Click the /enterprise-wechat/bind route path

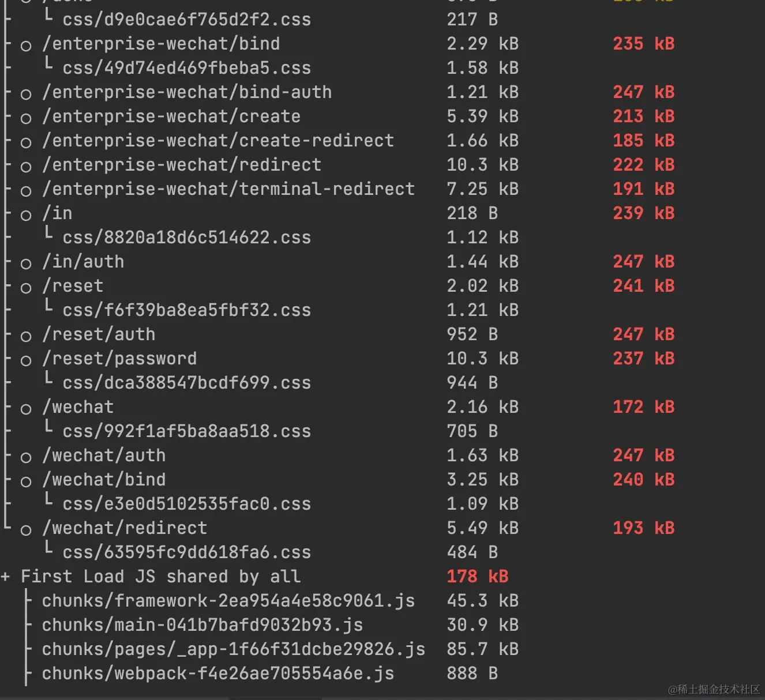161,44
